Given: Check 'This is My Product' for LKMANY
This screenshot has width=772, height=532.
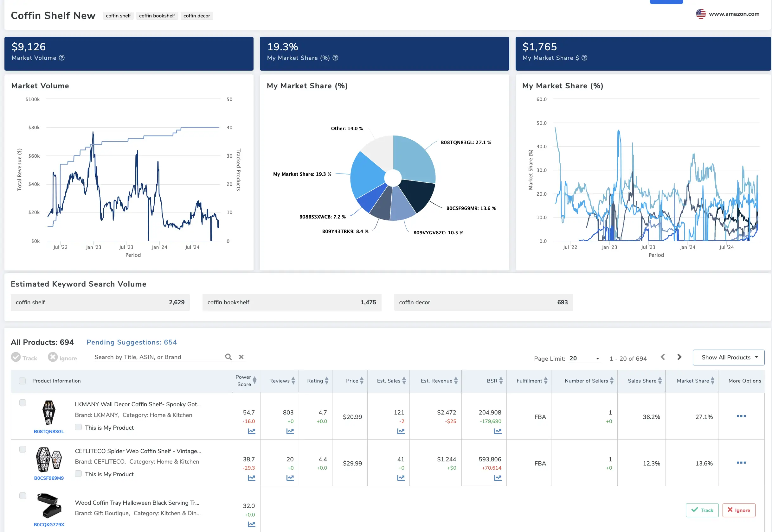Looking at the screenshot, I should click(78, 427).
